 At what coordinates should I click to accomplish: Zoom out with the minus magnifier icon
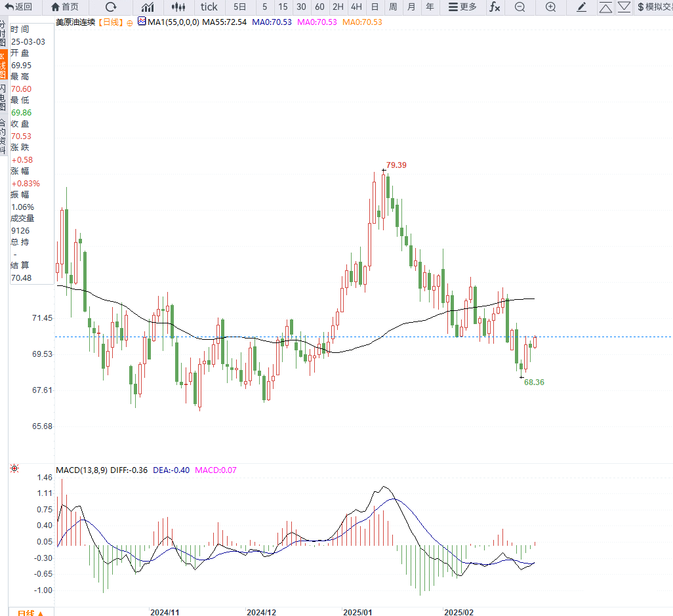click(520, 7)
